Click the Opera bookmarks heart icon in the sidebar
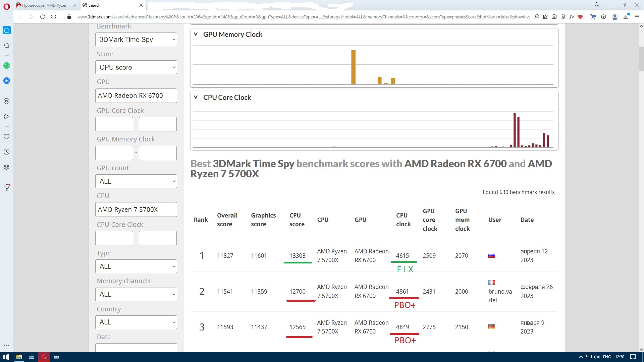The height and width of the screenshot is (362, 644). pos(7,137)
